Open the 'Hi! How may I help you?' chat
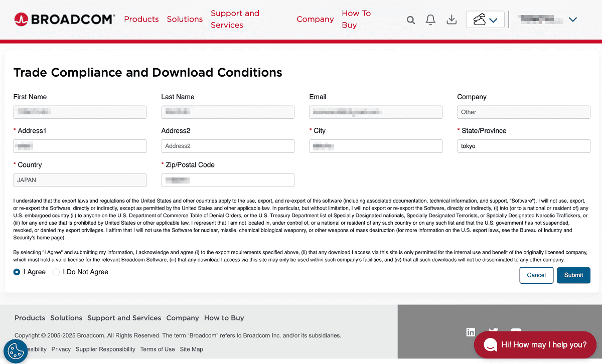This screenshot has height=364, width=602. pos(535,344)
